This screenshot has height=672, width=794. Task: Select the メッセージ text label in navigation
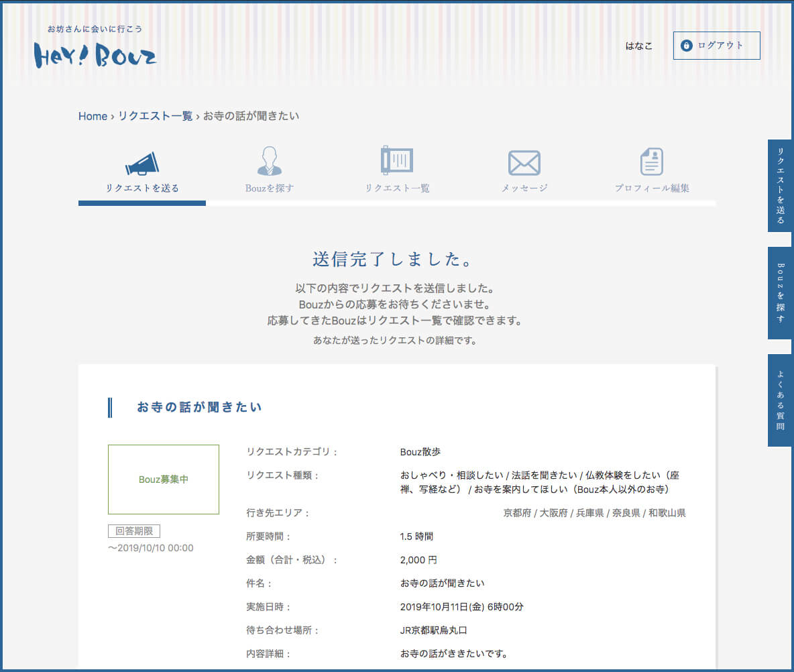(524, 188)
